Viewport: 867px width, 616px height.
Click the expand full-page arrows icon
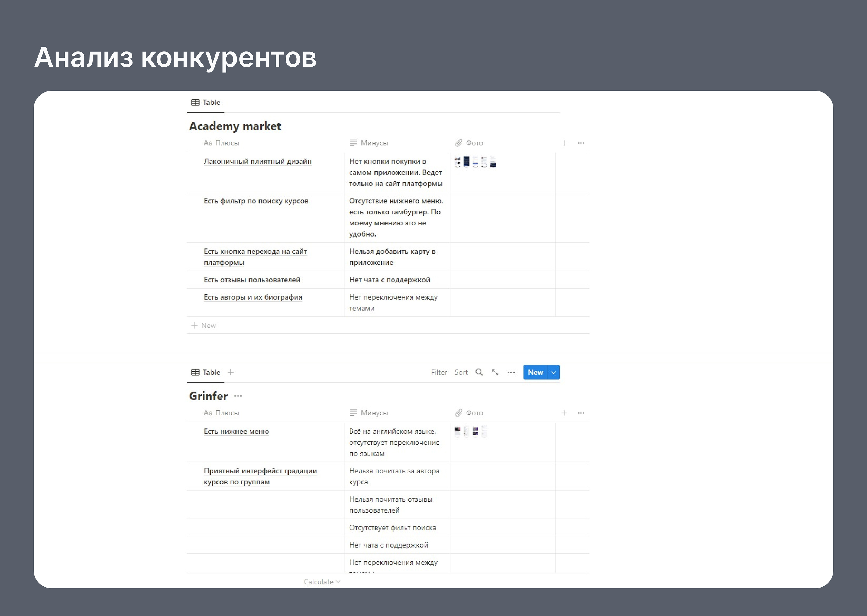495,372
